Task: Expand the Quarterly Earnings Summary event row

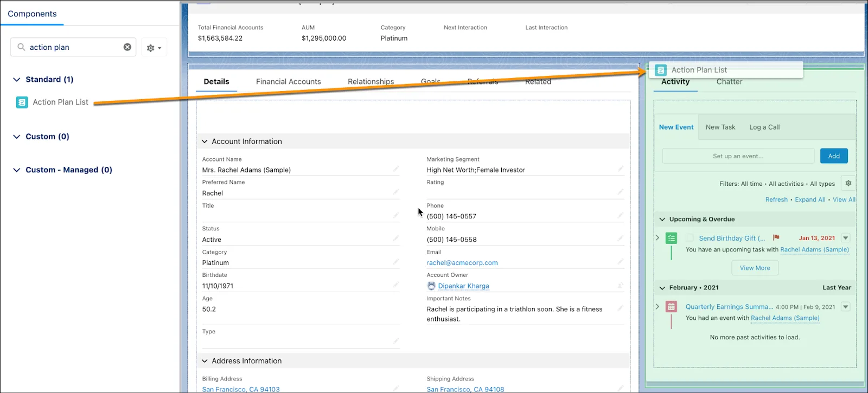Action: [x=658, y=306]
